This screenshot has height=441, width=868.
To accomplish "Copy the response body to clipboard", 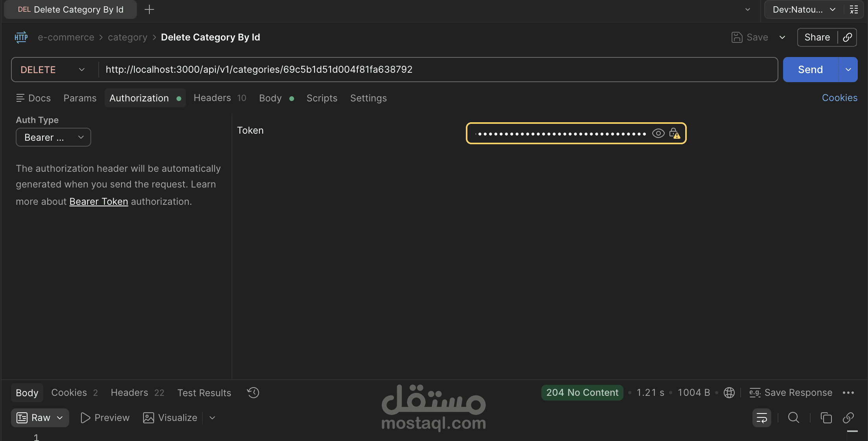I will 826,418.
